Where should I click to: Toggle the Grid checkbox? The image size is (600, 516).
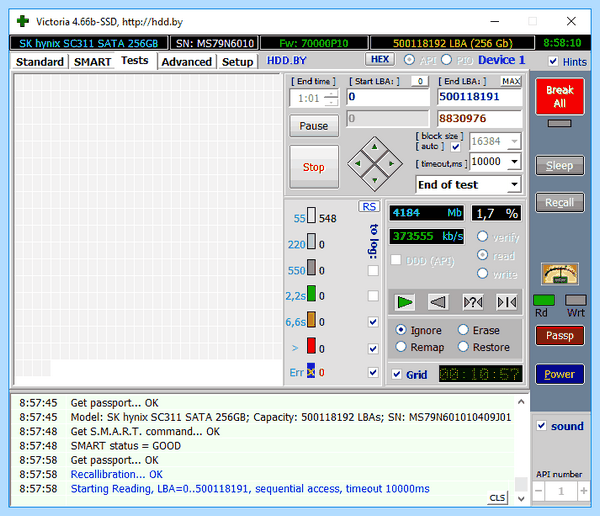pos(397,374)
